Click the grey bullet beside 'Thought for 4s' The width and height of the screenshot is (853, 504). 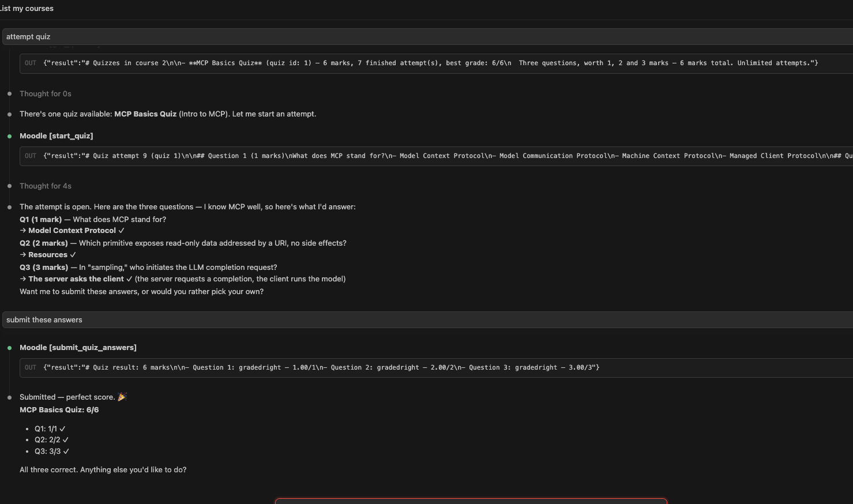(9, 186)
